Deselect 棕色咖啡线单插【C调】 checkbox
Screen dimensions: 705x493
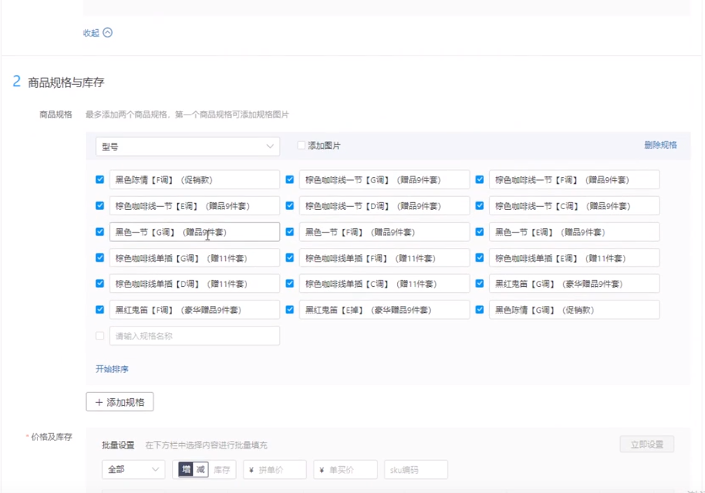coord(290,283)
